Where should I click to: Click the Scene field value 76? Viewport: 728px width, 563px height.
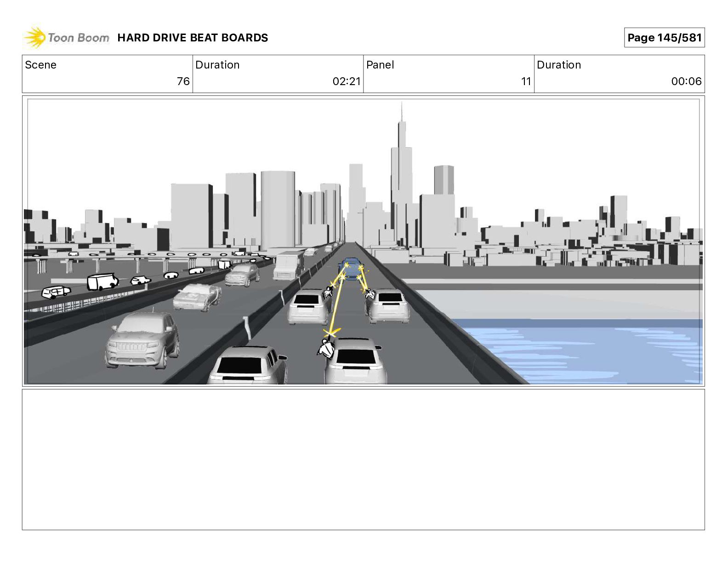click(x=183, y=81)
